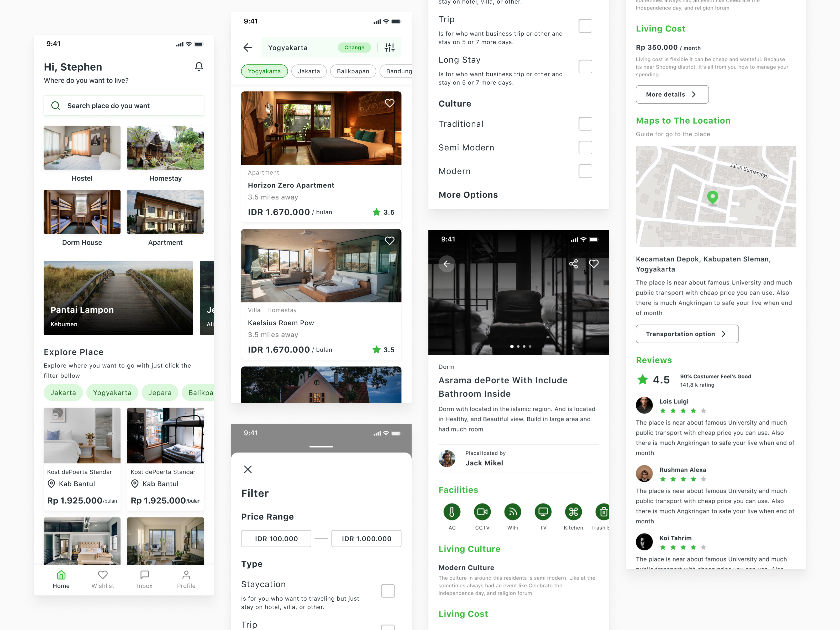
Task: Click Jepara explore filter chip
Action: (160, 393)
